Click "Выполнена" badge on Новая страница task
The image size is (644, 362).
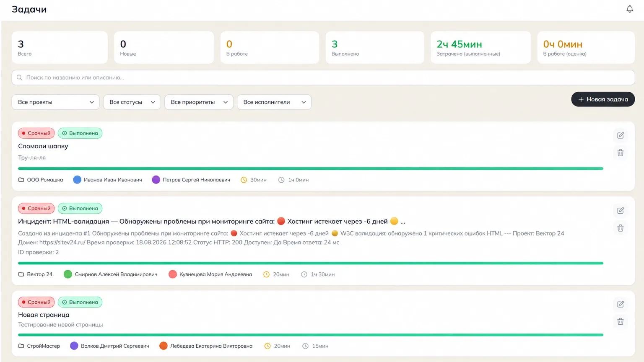[80, 302]
